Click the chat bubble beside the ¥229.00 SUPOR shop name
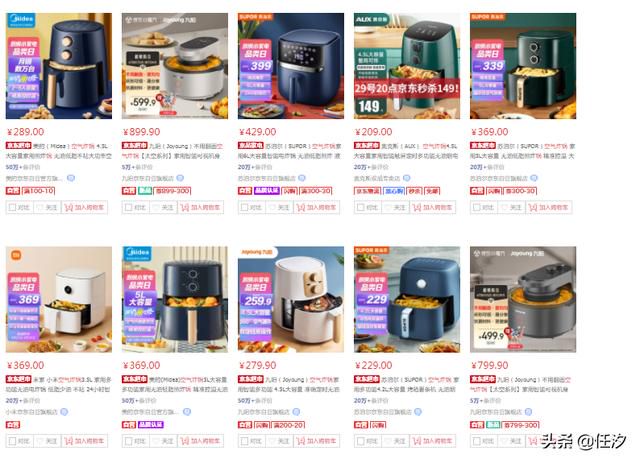 pos(418,412)
